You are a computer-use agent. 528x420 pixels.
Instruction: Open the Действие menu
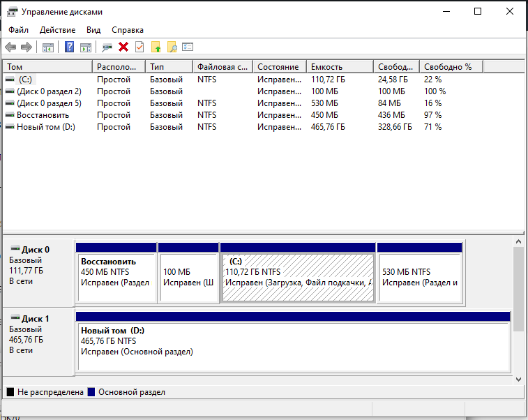tap(58, 30)
